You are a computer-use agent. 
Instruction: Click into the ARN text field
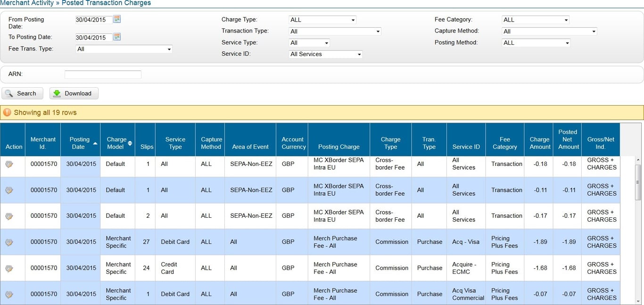click(x=103, y=74)
